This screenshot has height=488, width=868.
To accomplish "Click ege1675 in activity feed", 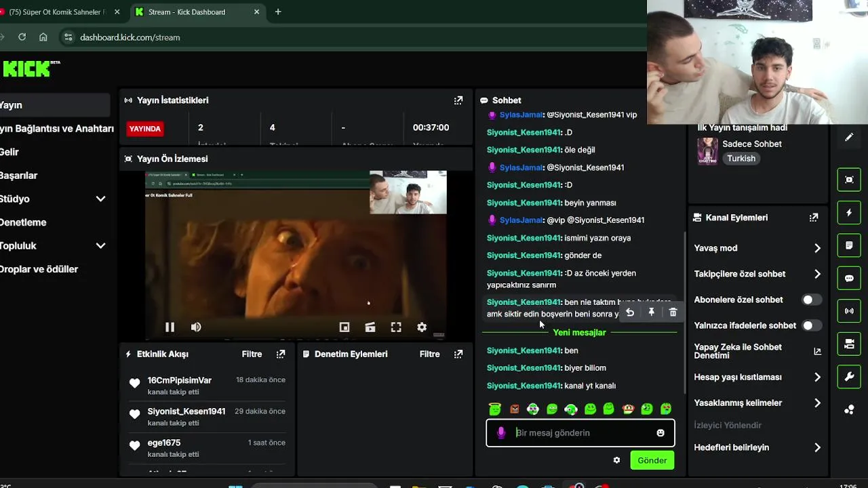I will [163, 443].
